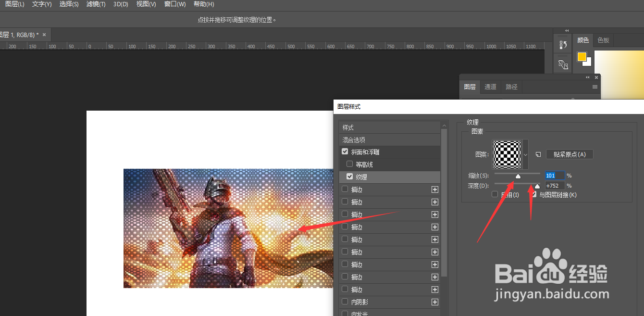
Task: Switch to the 色板 panel tab
Action: coord(603,40)
